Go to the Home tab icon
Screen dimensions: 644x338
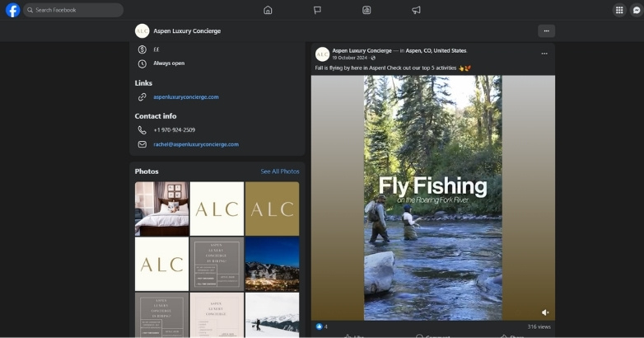[268, 10]
